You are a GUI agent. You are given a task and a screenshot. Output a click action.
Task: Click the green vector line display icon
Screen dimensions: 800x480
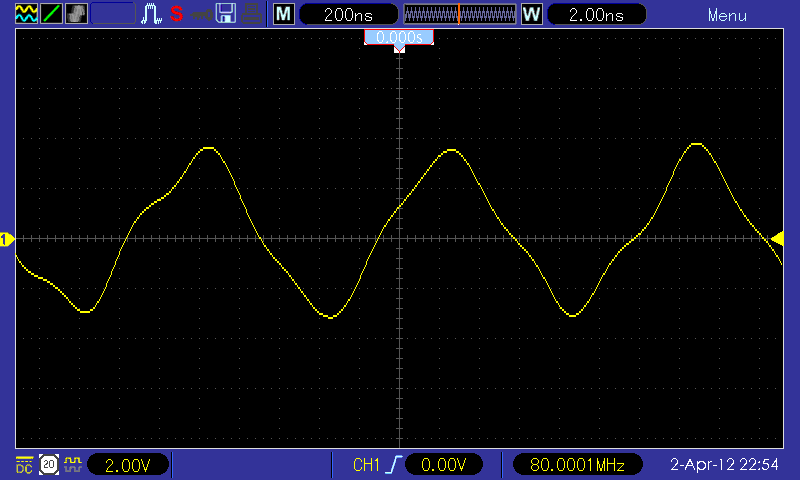[x=52, y=14]
